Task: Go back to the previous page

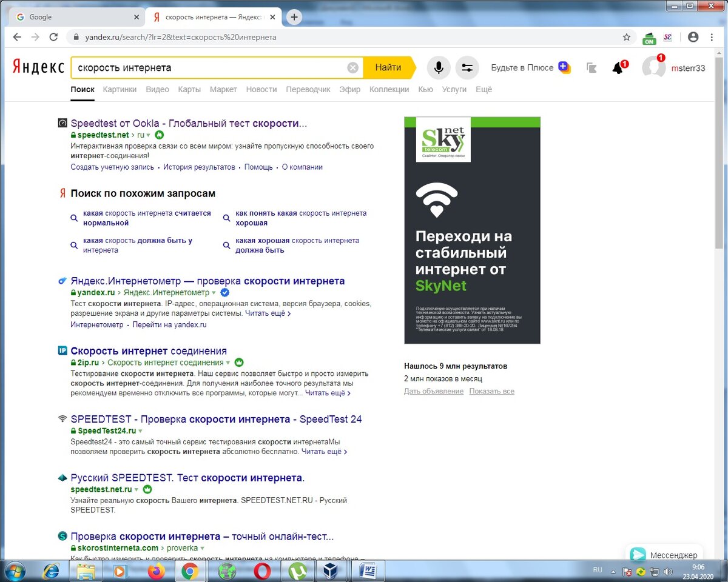Action: point(17,37)
